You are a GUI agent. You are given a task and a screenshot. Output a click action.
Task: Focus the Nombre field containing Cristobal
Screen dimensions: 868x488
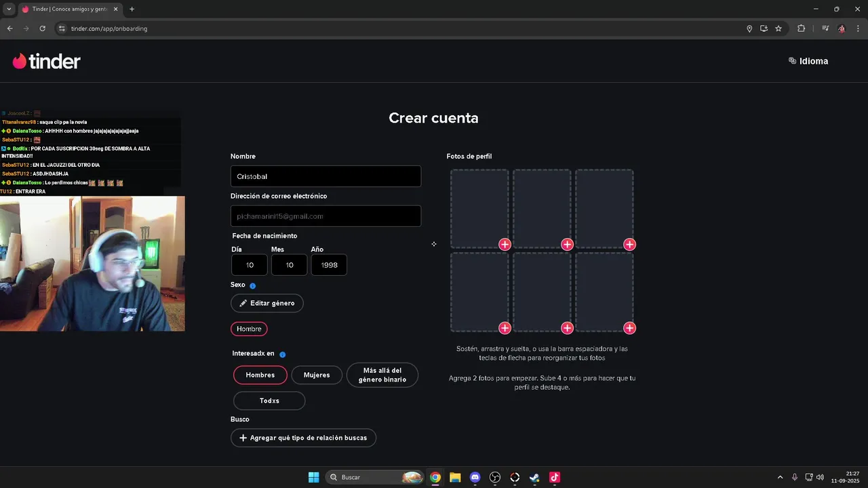[325, 176]
